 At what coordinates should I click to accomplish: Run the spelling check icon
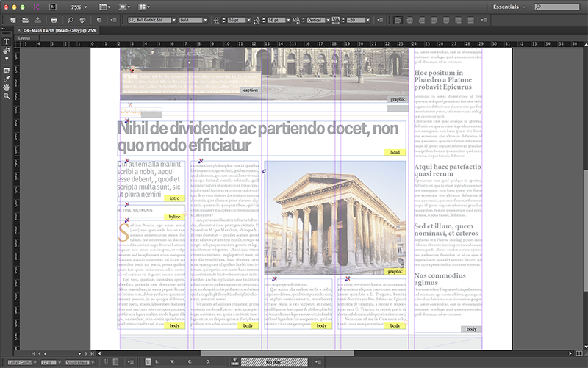tap(82, 20)
